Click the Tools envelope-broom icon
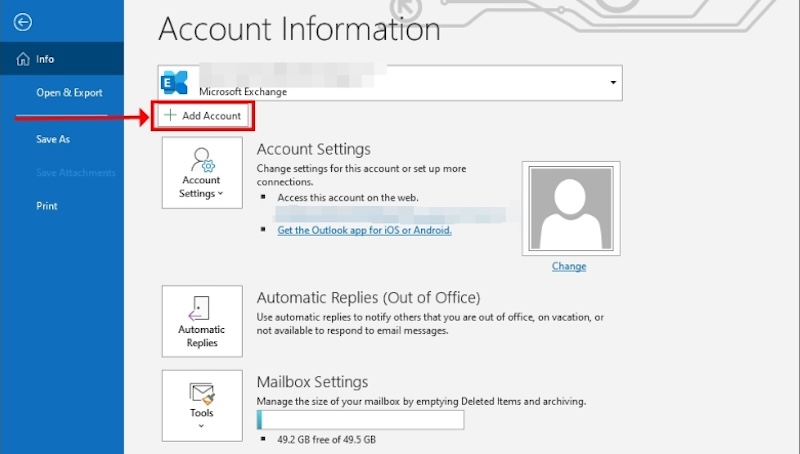800x454 pixels. point(202,393)
